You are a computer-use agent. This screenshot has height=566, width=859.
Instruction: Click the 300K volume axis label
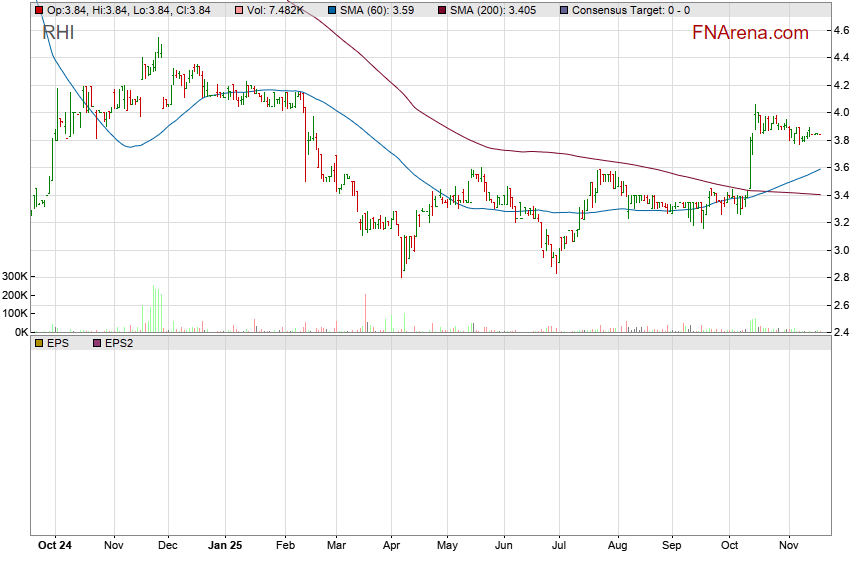[14, 277]
